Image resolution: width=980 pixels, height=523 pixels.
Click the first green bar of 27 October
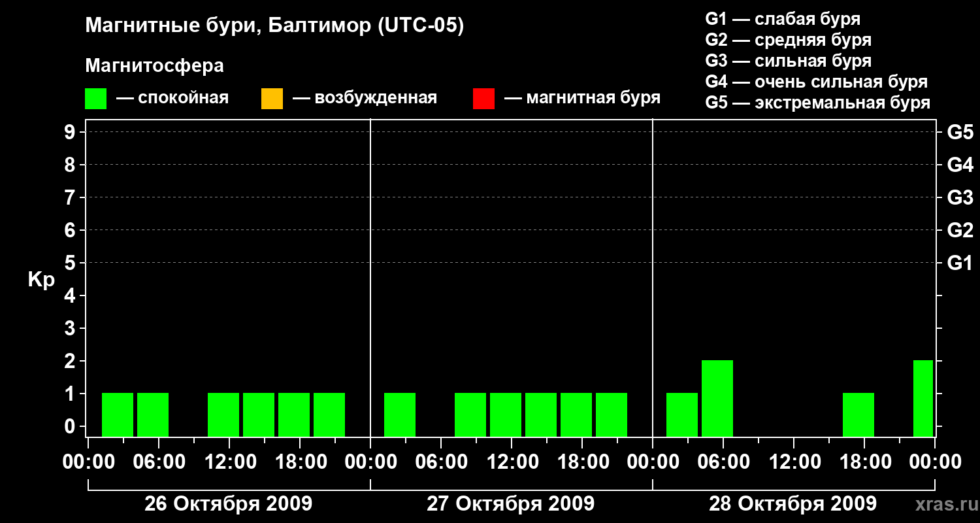click(400, 414)
